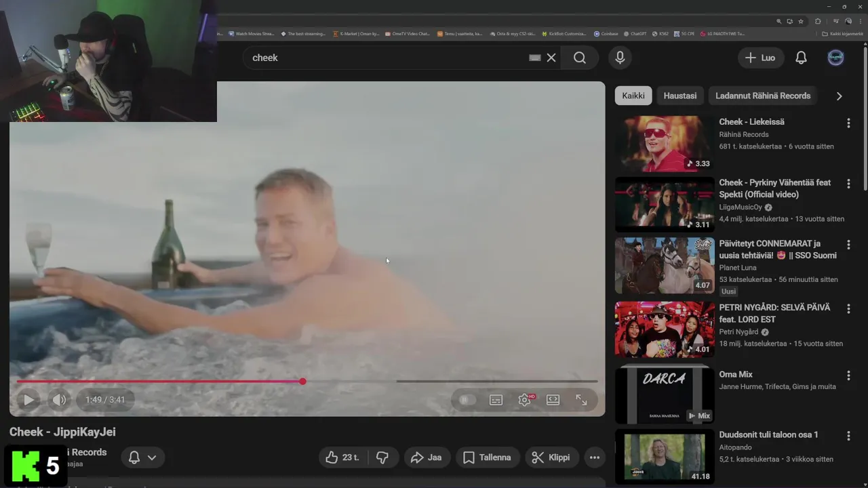Open the K-Market bookmark
This screenshot has width=868, height=488.
(x=356, y=33)
